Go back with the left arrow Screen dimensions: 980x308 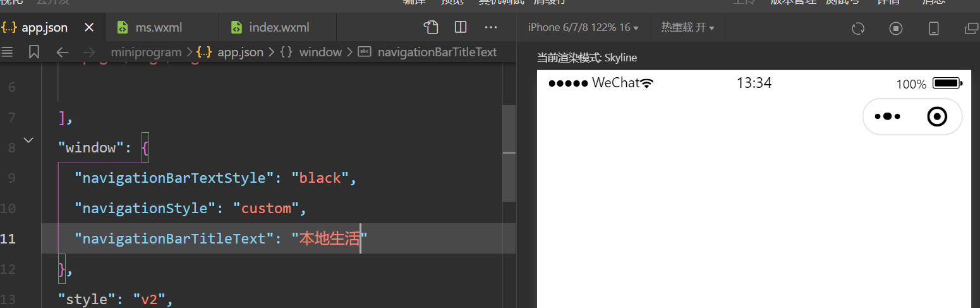click(62, 52)
